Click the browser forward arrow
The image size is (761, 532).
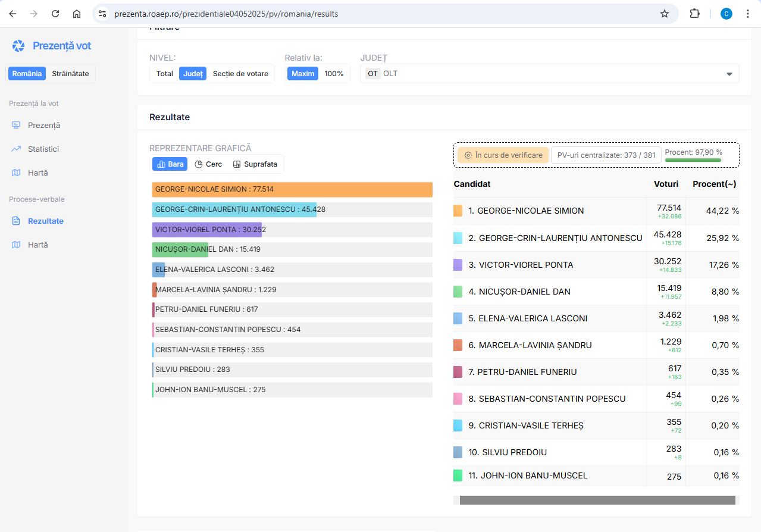point(34,14)
